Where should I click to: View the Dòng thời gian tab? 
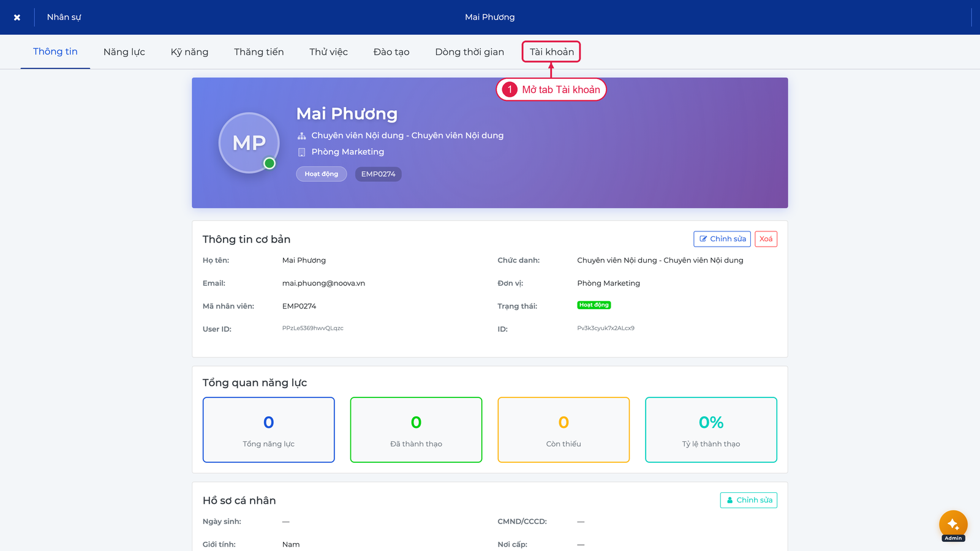(470, 52)
